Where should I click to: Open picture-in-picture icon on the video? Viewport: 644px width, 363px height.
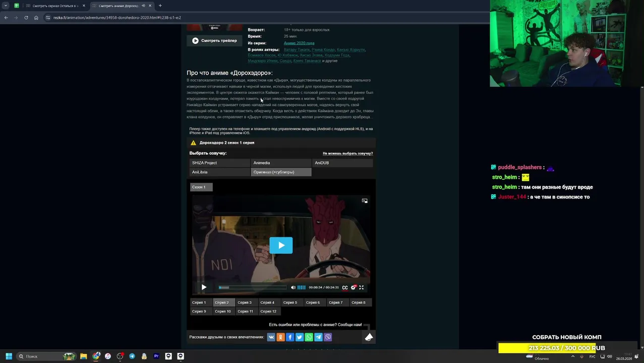[365, 201]
